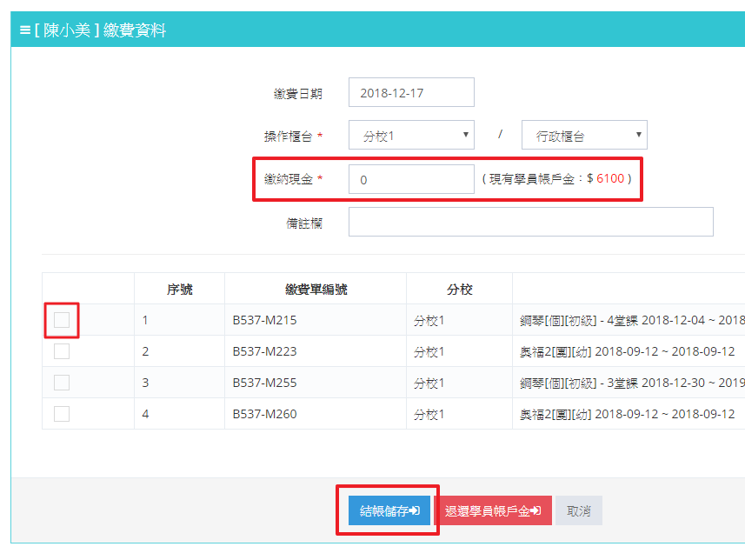This screenshot has width=745, height=560.
Task: Click the 序號 column header
Action: coord(179,290)
